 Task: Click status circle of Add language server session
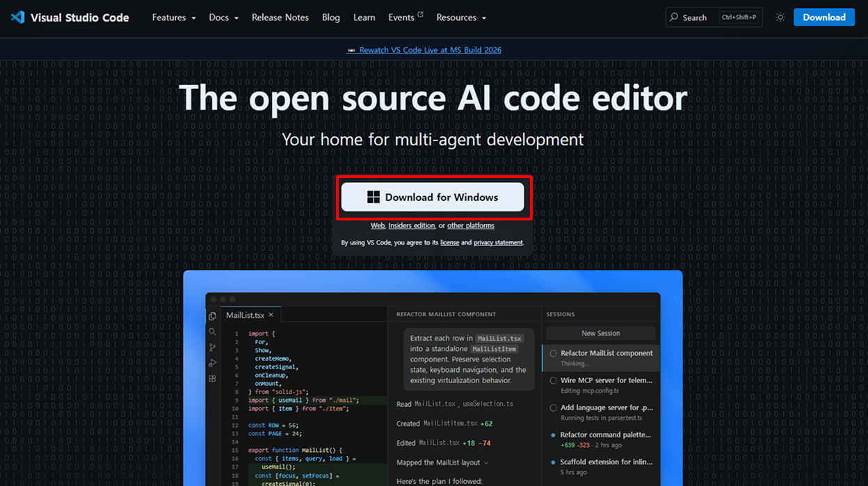click(554, 407)
